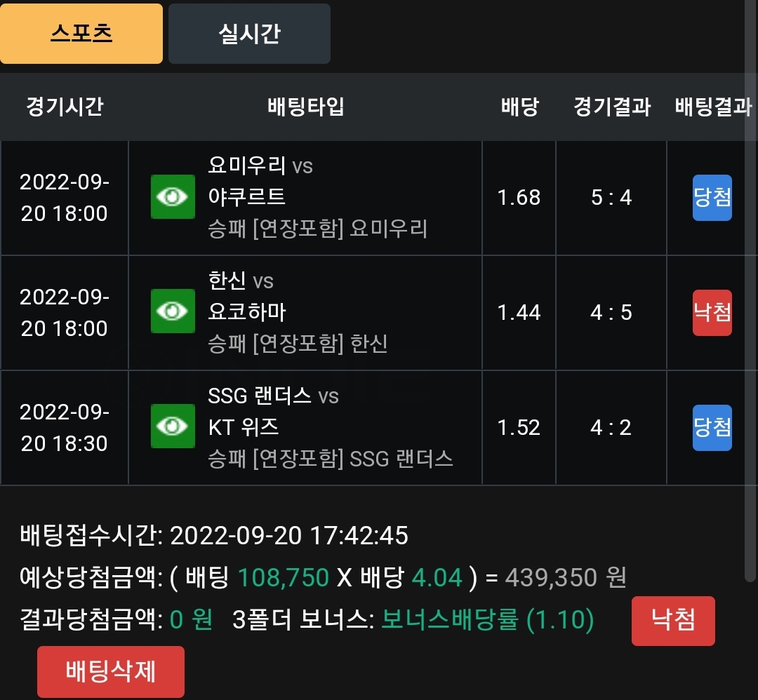This screenshot has height=700, width=758.
Task: Click the 낙첨 badge for 한신 match
Action: click(712, 313)
